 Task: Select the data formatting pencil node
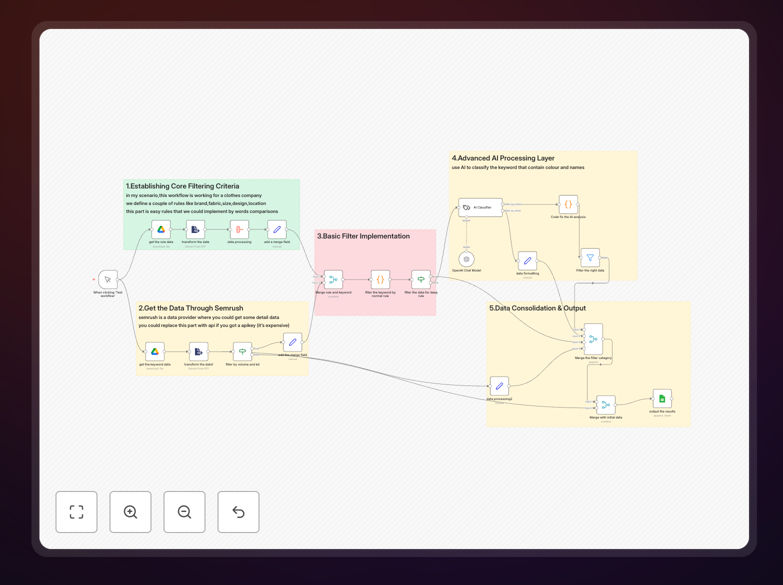click(x=527, y=261)
